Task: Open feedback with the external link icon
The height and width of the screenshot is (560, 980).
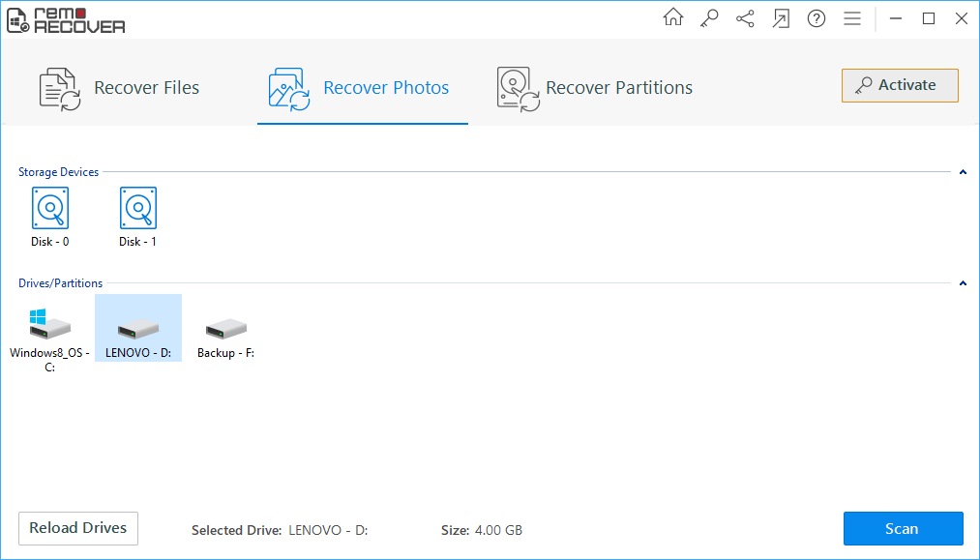Action: pos(781,17)
